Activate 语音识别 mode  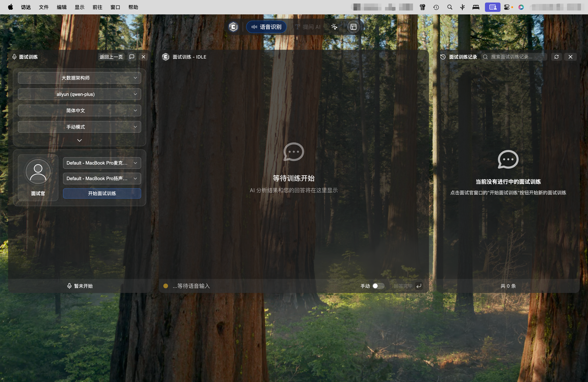click(266, 27)
